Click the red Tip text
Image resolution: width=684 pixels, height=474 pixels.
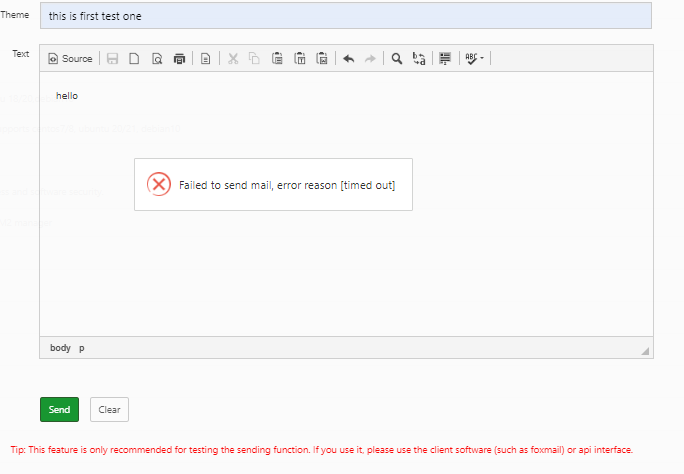pyautogui.click(x=321, y=450)
